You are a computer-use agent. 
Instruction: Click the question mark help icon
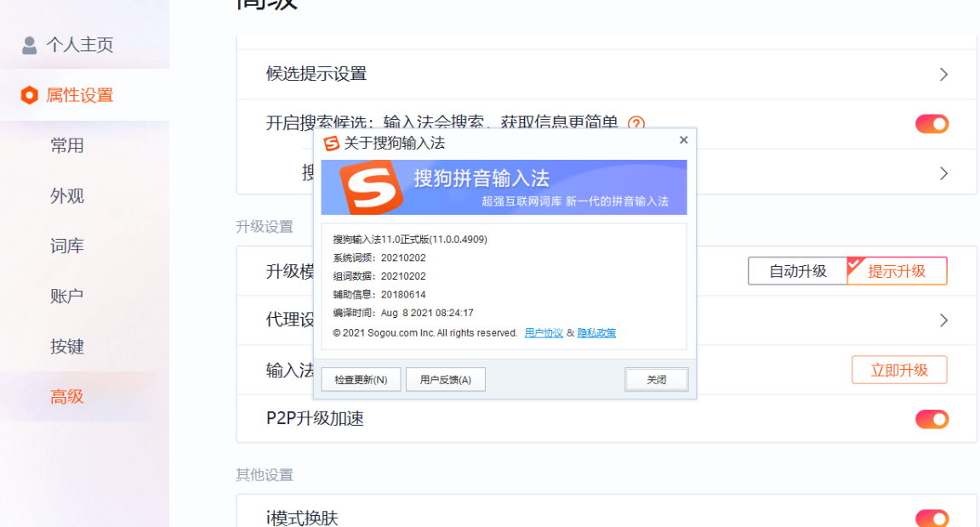pyautogui.click(x=636, y=122)
